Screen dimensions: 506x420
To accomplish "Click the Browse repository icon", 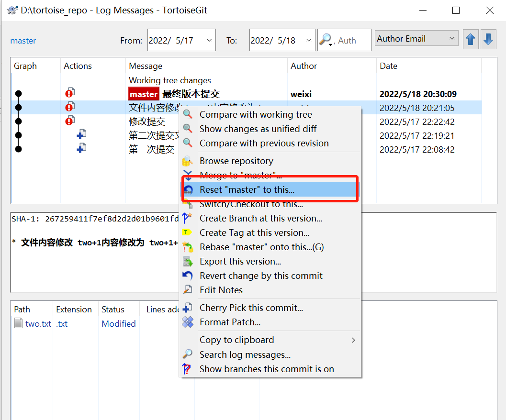I will click(188, 161).
